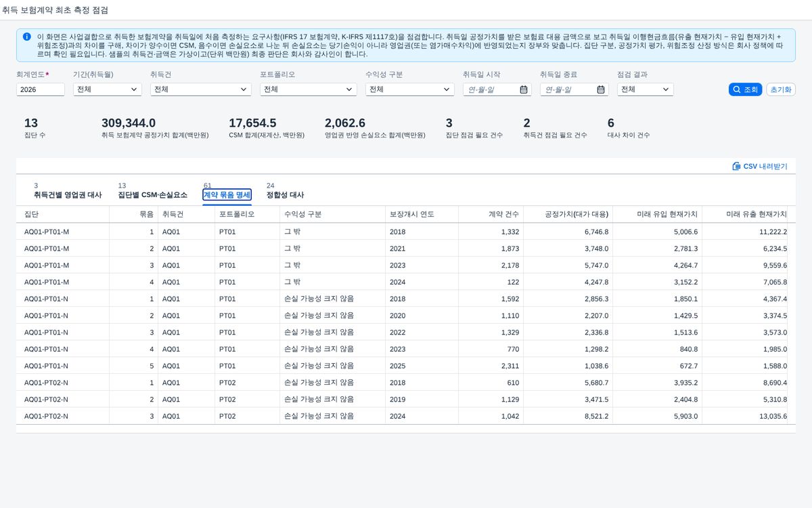Viewport: 812px width, 508px height.
Task: Select the 5,680.7 fair value cell
Action: pos(568,383)
